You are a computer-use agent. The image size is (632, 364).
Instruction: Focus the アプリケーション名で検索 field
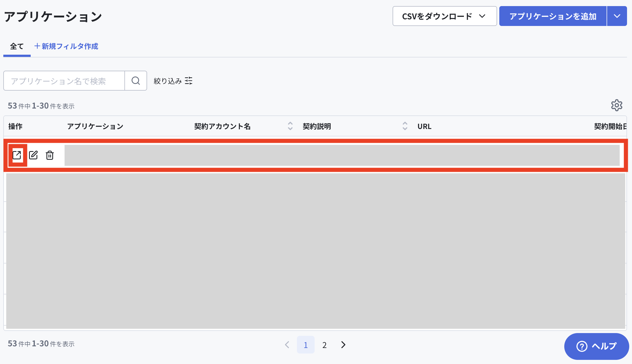(x=64, y=81)
